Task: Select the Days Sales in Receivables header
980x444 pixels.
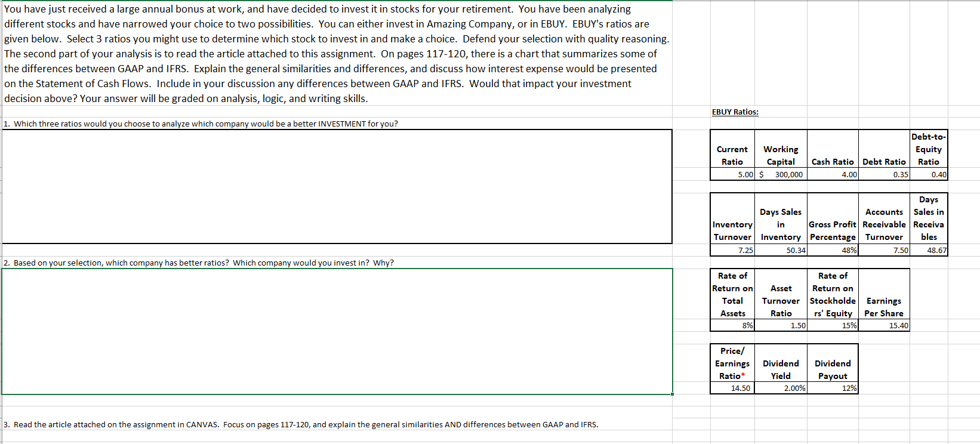Action: point(929,218)
